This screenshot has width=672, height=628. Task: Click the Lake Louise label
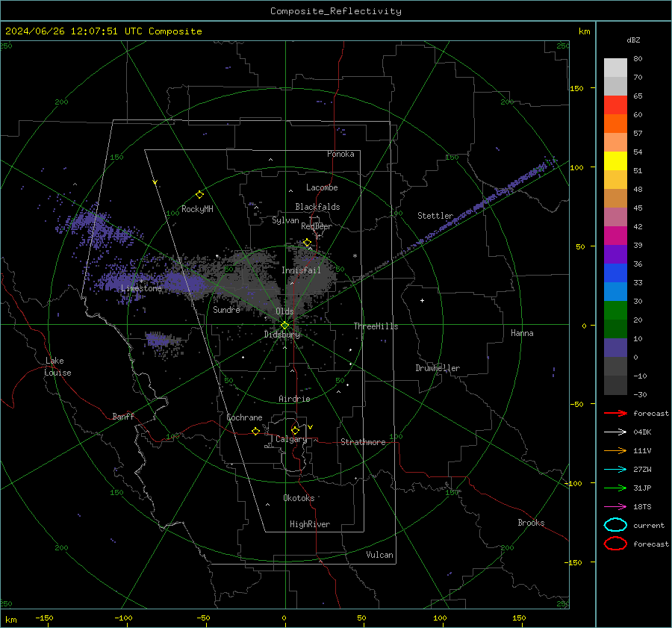coord(57,367)
